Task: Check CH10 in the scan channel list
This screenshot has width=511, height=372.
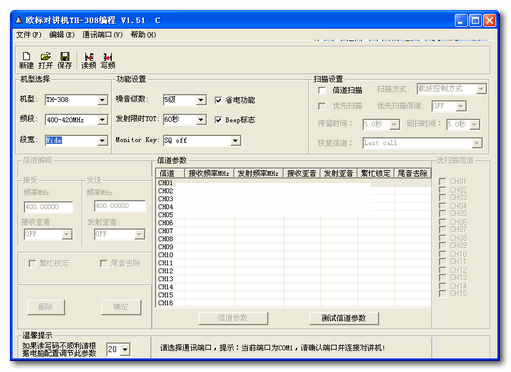Action: (x=443, y=254)
